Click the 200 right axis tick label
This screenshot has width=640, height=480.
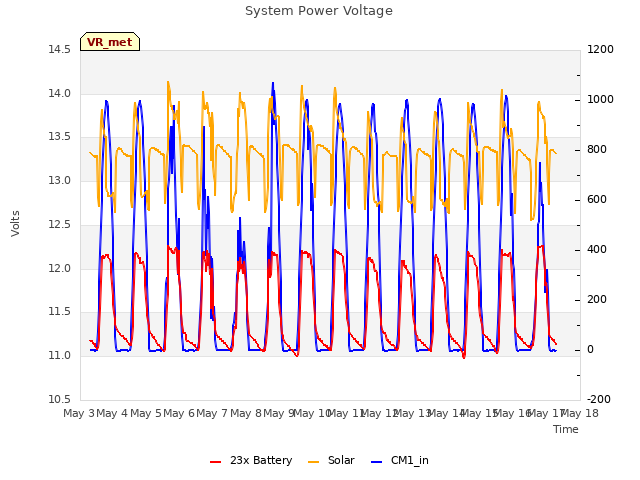coord(597,300)
